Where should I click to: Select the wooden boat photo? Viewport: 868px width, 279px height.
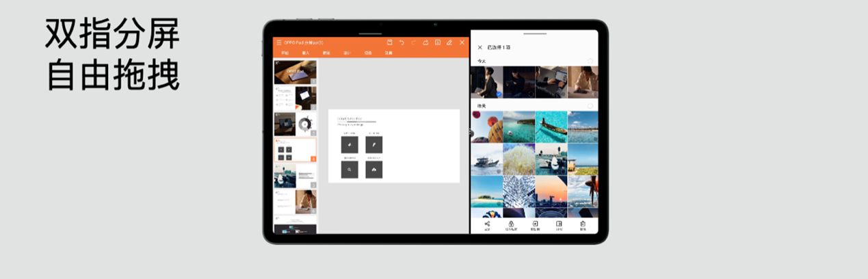point(551,127)
